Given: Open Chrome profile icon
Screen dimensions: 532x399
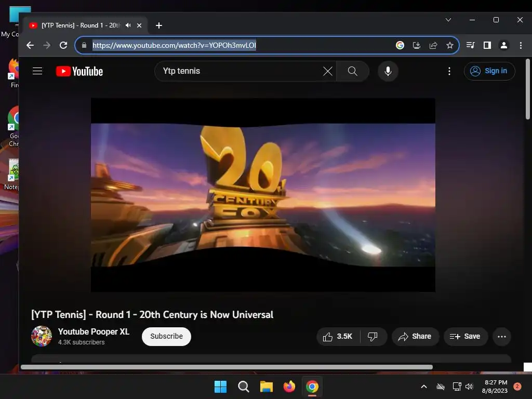Looking at the screenshot, I should pyautogui.click(x=504, y=45).
